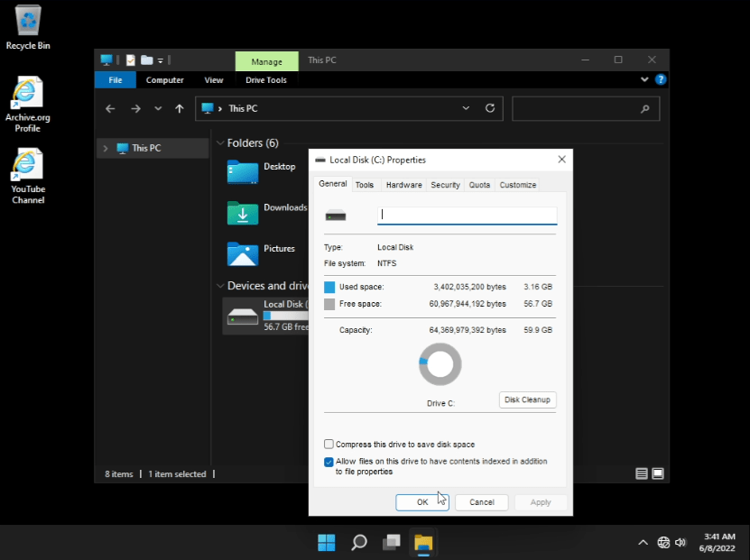The height and width of the screenshot is (560, 750).
Task: Select the Pictures folder icon
Action: [x=243, y=253]
